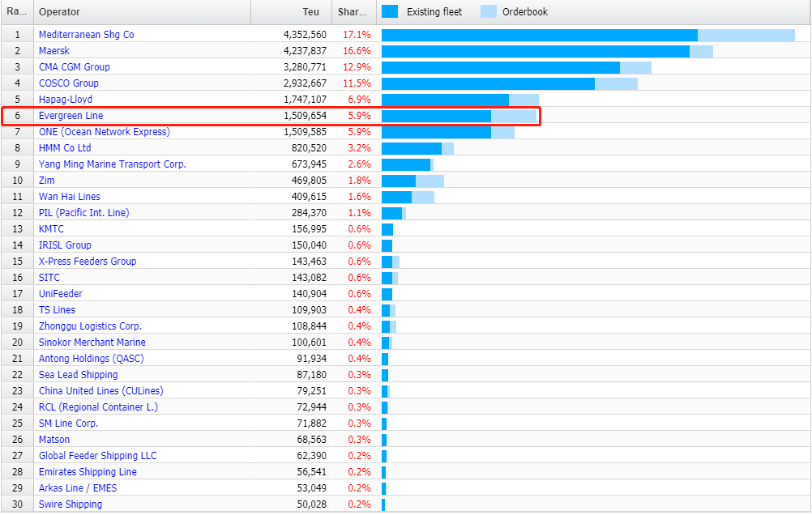
Task: Open the CMA CGM Group link
Action: [x=74, y=66]
